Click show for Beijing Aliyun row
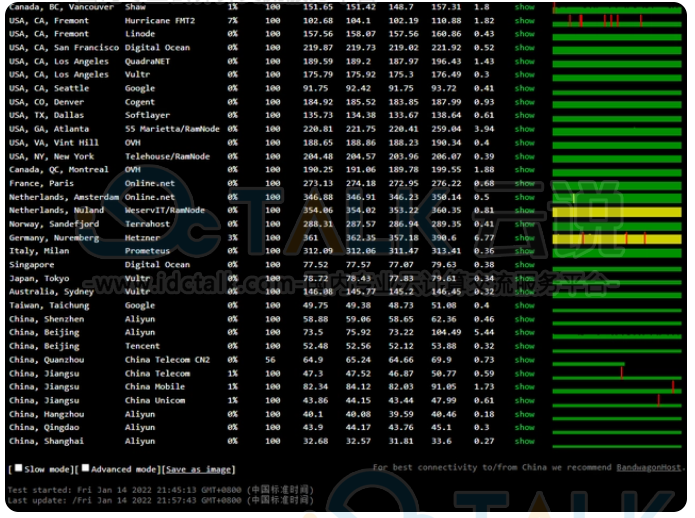The height and width of the screenshot is (518, 695). click(524, 333)
